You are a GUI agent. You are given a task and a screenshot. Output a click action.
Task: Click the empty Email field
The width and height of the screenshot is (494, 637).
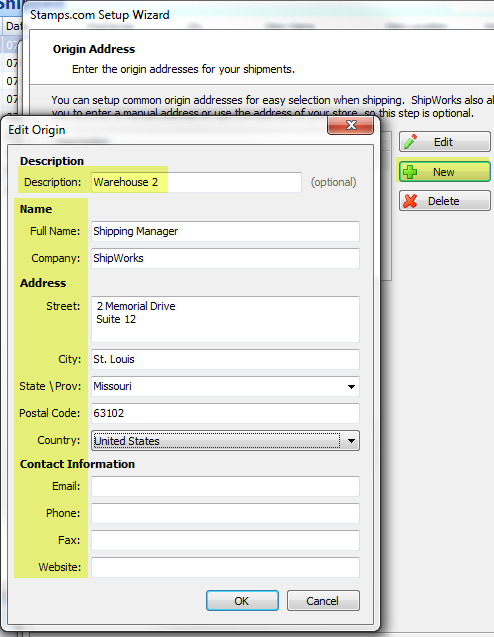(x=225, y=486)
